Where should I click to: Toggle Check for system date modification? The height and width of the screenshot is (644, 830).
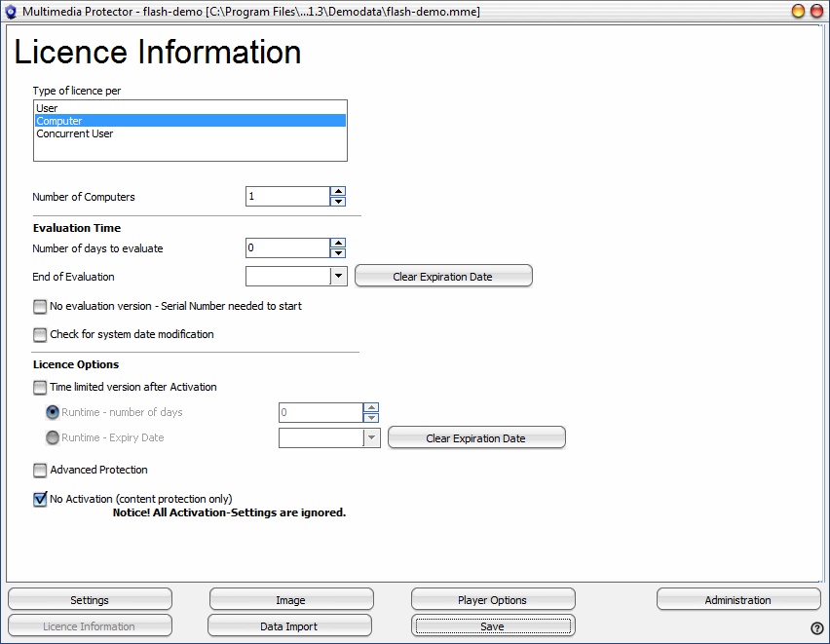coord(40,334)
